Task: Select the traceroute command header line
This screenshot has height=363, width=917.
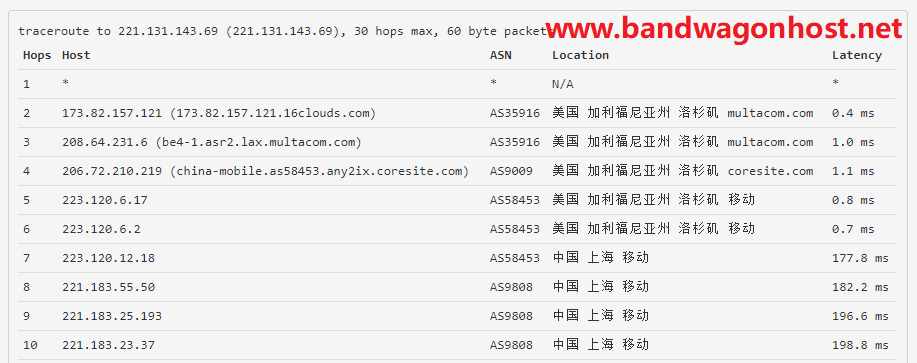Action: [x=286, y=31]
